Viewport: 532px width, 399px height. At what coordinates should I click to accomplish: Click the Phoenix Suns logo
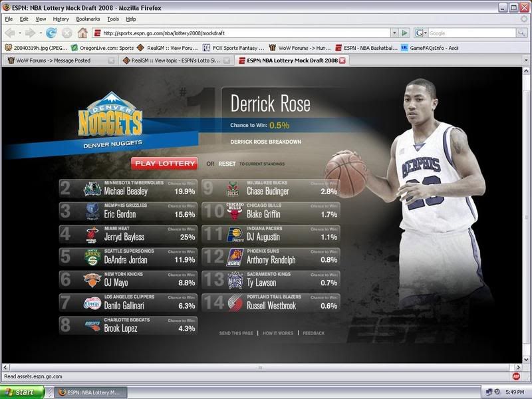click(235, 257)
